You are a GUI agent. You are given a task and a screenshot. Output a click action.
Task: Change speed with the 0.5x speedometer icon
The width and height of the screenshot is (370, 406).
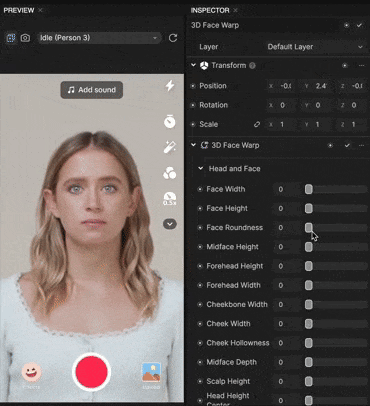(170, 199)
